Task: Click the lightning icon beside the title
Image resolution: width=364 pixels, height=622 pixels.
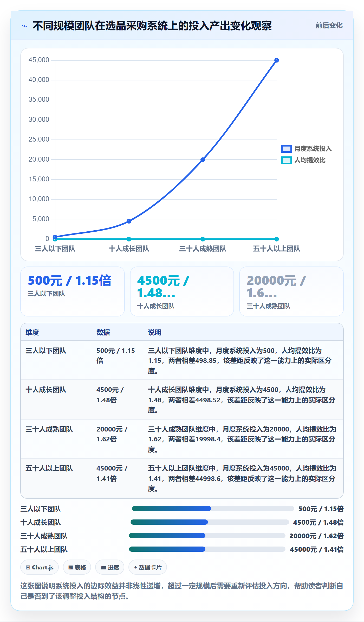Action: coord(25,26)
